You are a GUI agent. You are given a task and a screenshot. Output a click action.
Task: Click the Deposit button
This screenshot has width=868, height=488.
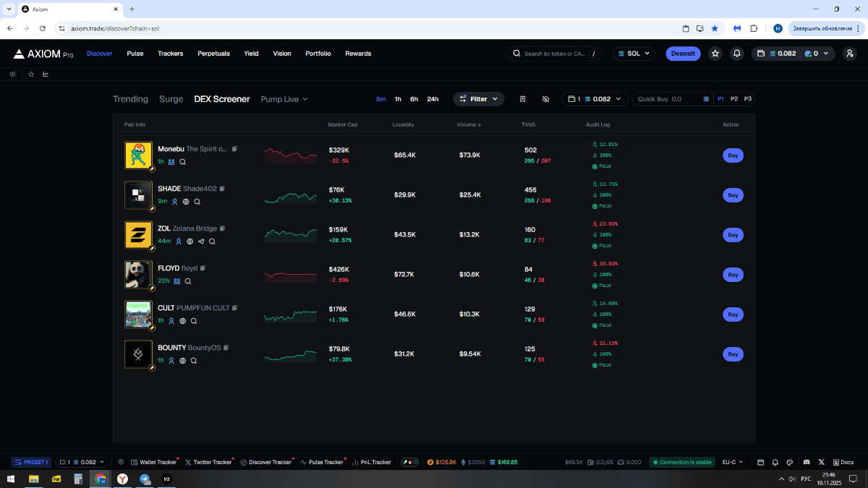click(683, 53)
